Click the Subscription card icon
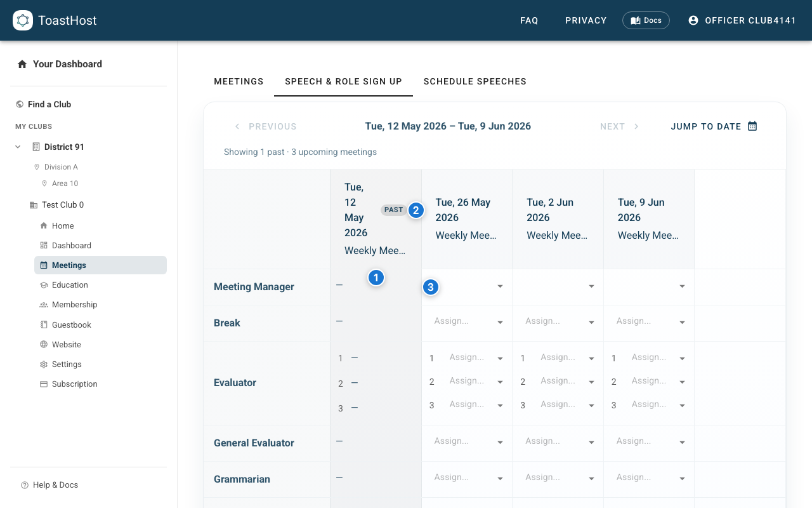The image size is (812, 508). (44, 384)
